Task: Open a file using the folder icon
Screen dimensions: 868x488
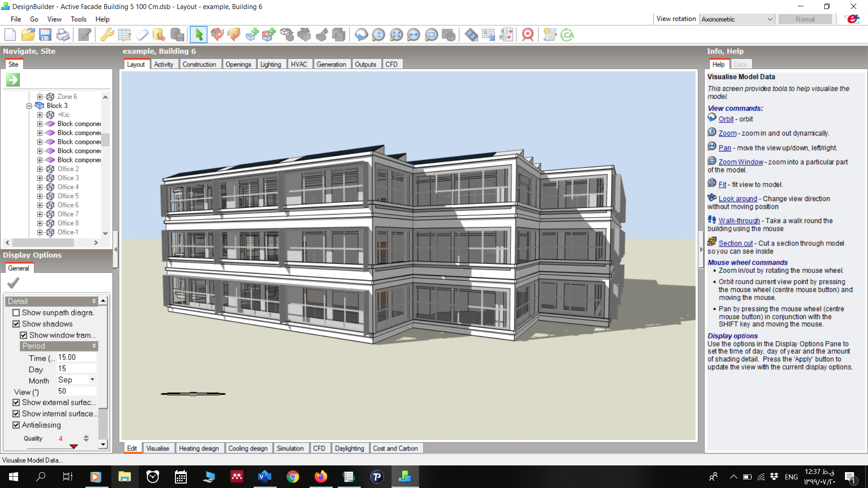Action: [x=28, y=35]
